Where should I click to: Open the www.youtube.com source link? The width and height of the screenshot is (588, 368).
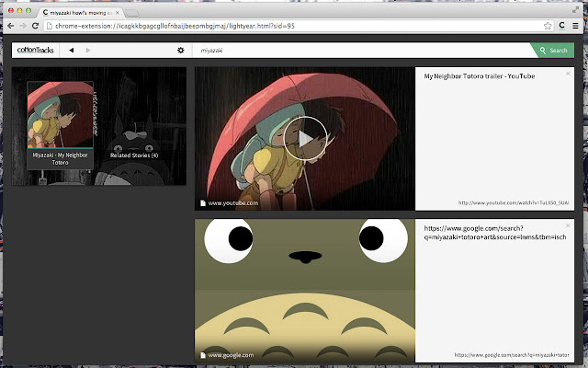[x=232, y=202]
